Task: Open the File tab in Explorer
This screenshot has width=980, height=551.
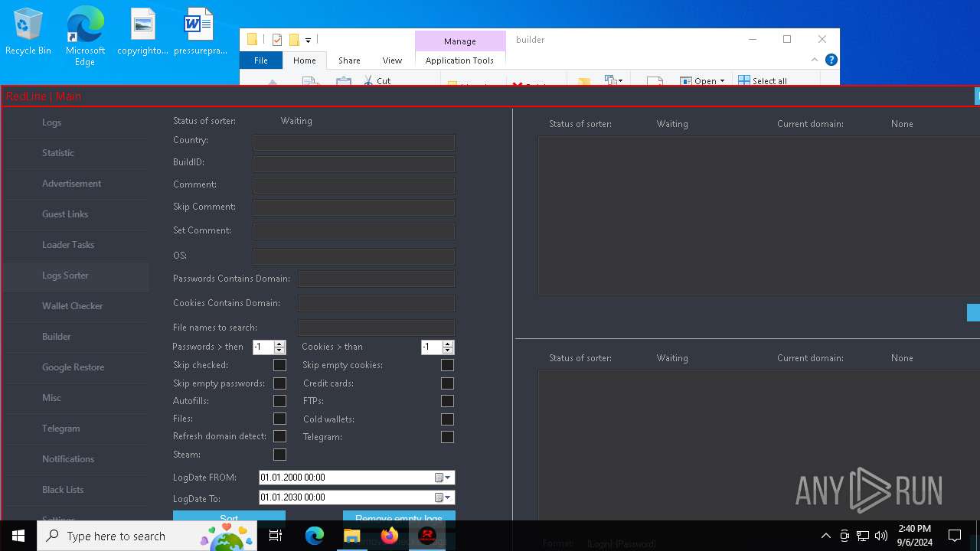Action: click(261, 60)
